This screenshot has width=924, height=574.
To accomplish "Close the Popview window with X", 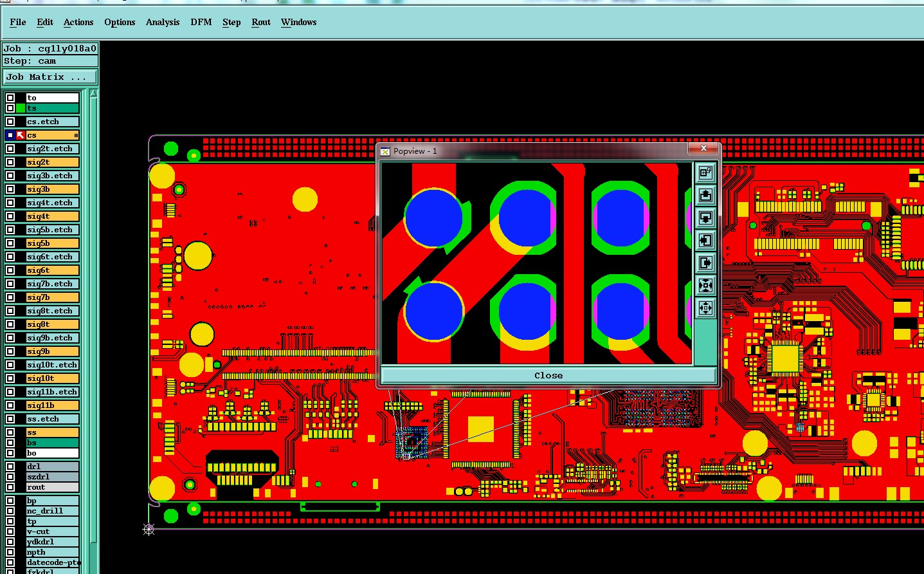I will (703, 148).
